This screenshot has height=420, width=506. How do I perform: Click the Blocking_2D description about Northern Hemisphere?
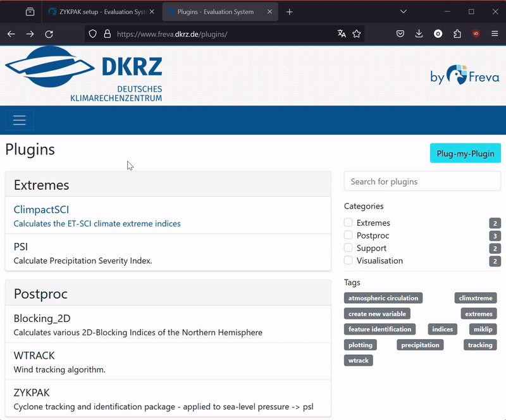pos(138,332)
